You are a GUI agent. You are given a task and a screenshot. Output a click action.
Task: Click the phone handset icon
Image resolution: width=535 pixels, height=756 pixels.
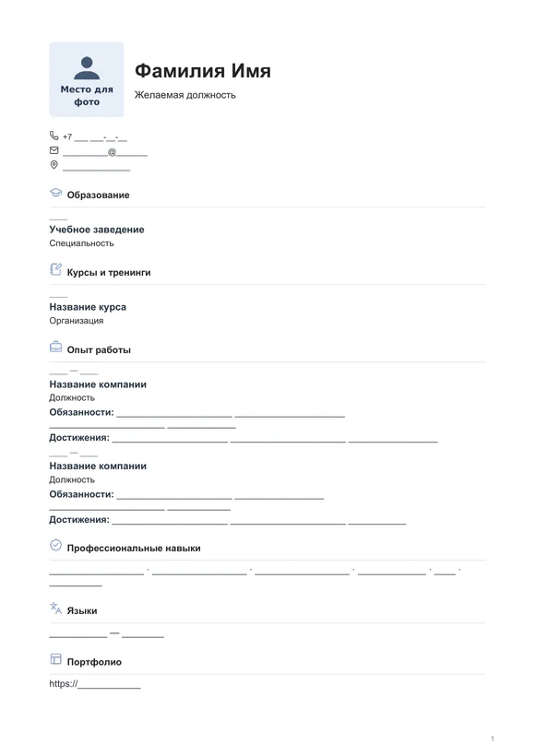pos(54,136)
